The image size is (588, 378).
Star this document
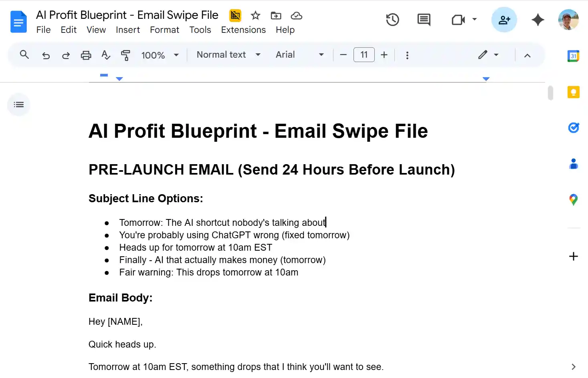coord(255,16)
